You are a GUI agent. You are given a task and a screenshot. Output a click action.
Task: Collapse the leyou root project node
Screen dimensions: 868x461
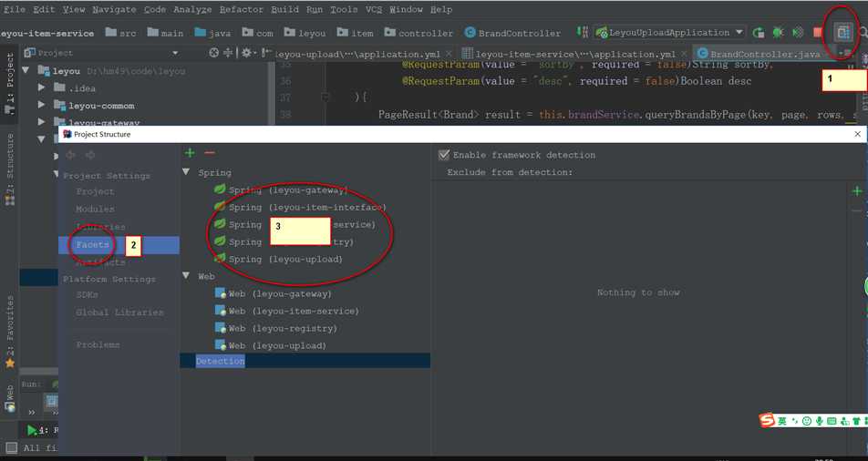click(26, 70)
